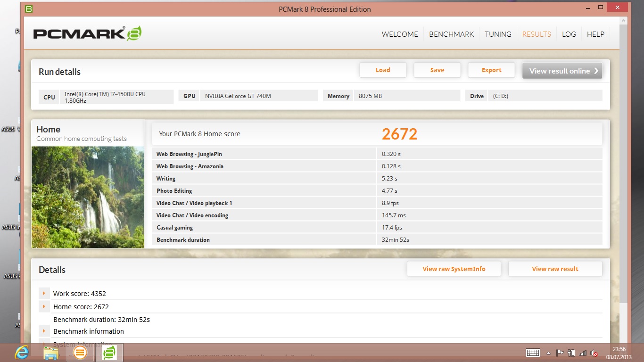Switch to the BENCHMARK tab
This screenshot has width=644, height=362.
(451, 34)
